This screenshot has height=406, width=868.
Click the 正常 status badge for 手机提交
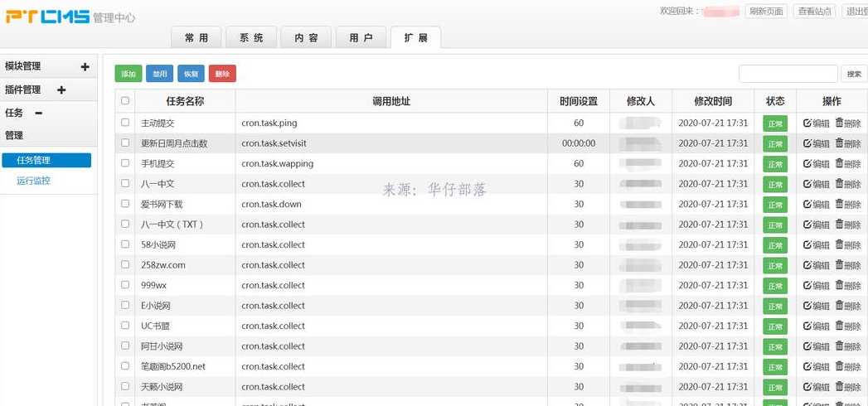tap(775, 164)
